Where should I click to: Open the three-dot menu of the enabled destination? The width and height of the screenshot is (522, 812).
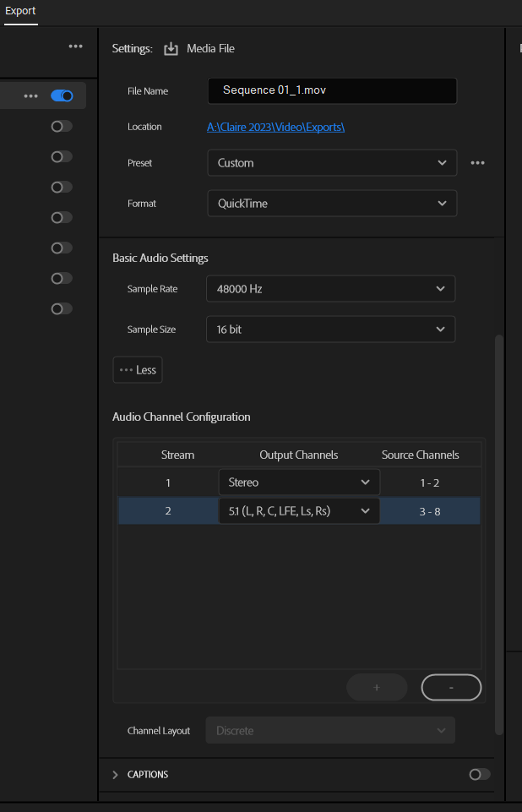pyautogui.click(x=31, y=96)
